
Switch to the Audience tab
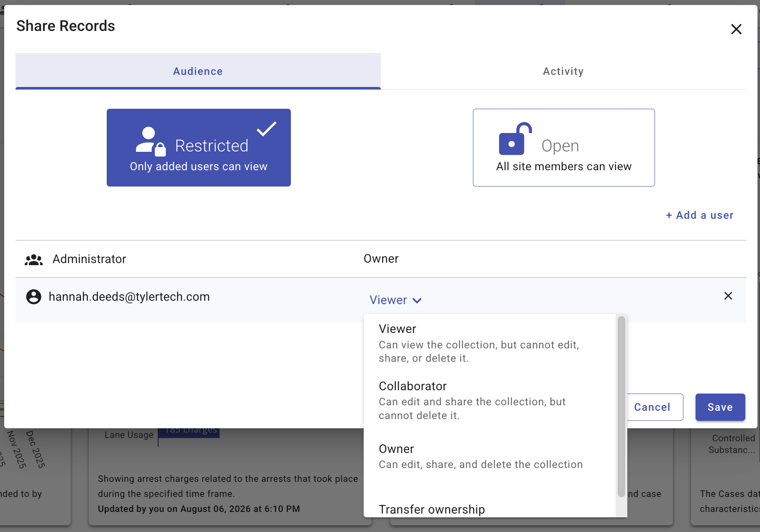[x=198, y=71]
